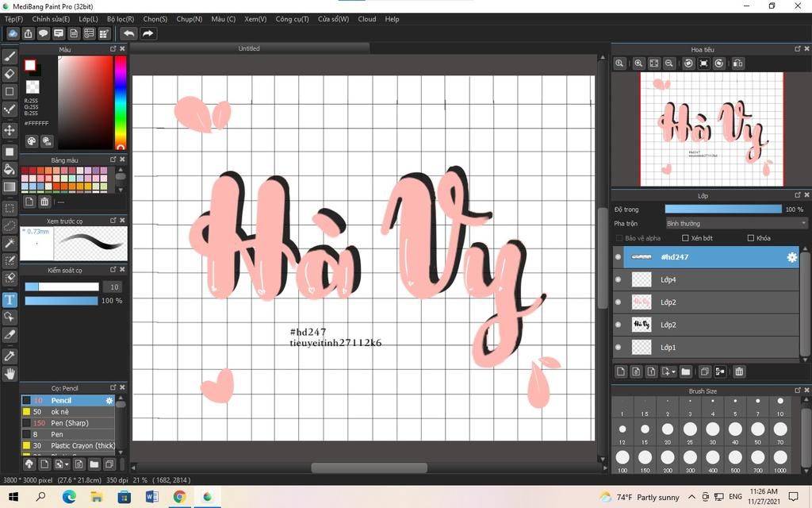Image resolution: width=812 pixels, height=508 pixels.
Task: Toggle the Xén bớt clipping checkbox
Action: click(685, 238)
